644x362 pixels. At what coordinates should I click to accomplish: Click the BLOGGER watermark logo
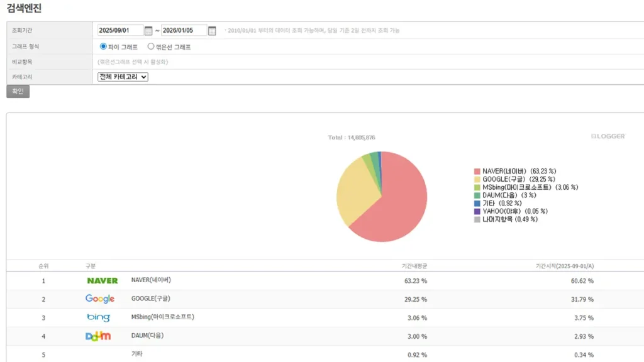pos(607,135)
